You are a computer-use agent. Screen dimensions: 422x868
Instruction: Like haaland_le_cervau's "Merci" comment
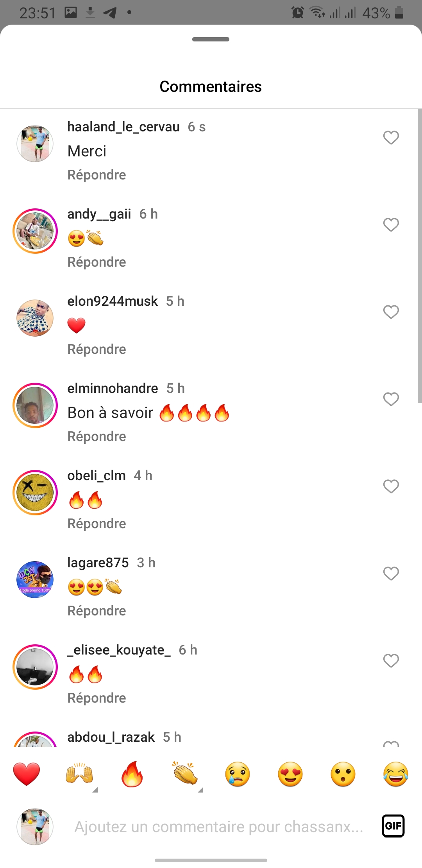coord(391,138)
